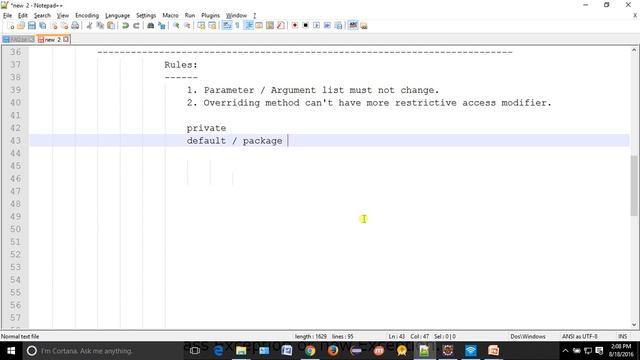Open the Plugins menu
The image size is (640, 360).
(x=210, y=16)
